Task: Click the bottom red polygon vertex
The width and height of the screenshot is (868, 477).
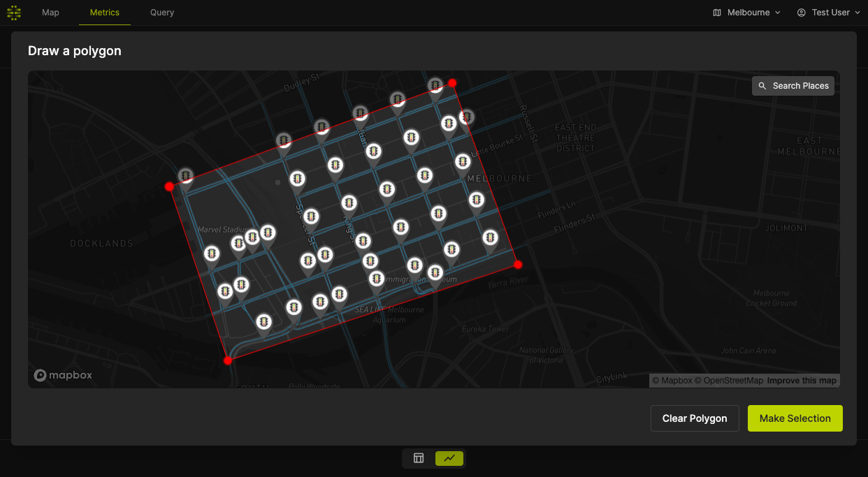Action: point(228,360)
